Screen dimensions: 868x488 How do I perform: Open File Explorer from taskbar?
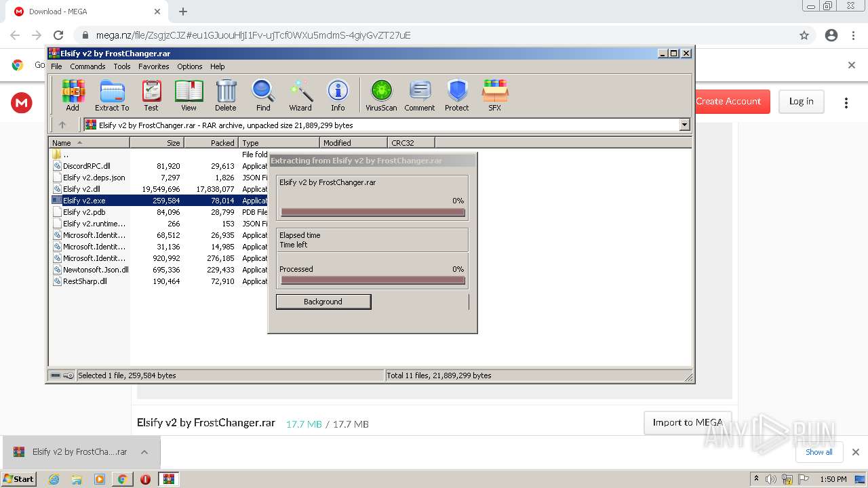point(77,479)
